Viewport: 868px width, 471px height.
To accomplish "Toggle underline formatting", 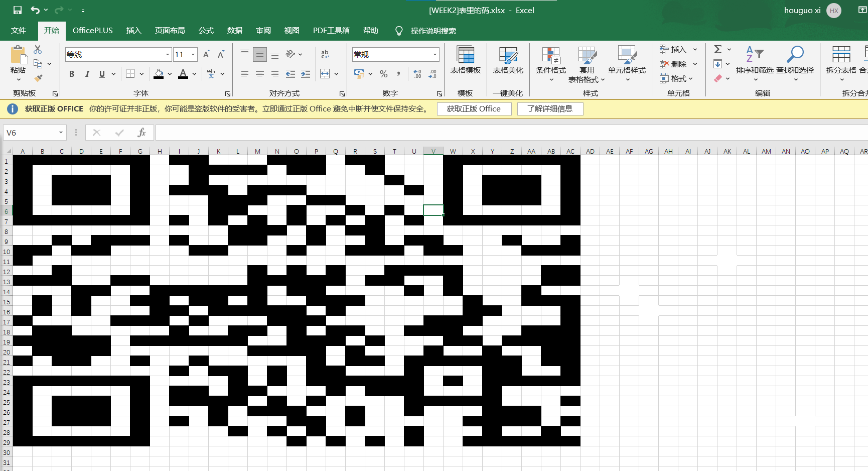I will [x=102, y=74].
